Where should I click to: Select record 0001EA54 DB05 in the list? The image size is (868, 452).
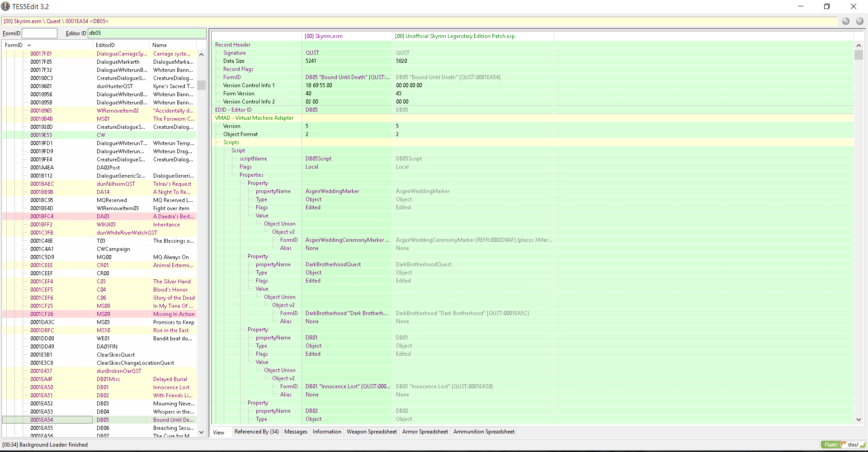pyautogui.click(x=99, y=420)
